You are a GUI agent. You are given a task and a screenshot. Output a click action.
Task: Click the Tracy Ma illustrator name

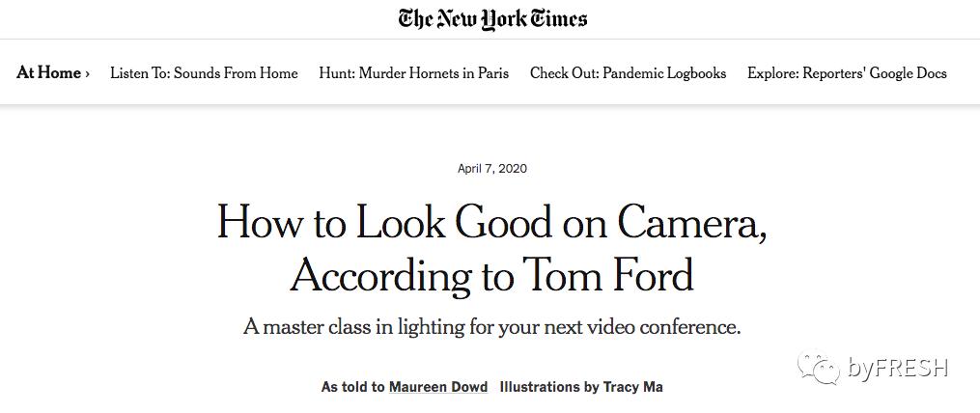pyautogui.click(x=634, y=387)
